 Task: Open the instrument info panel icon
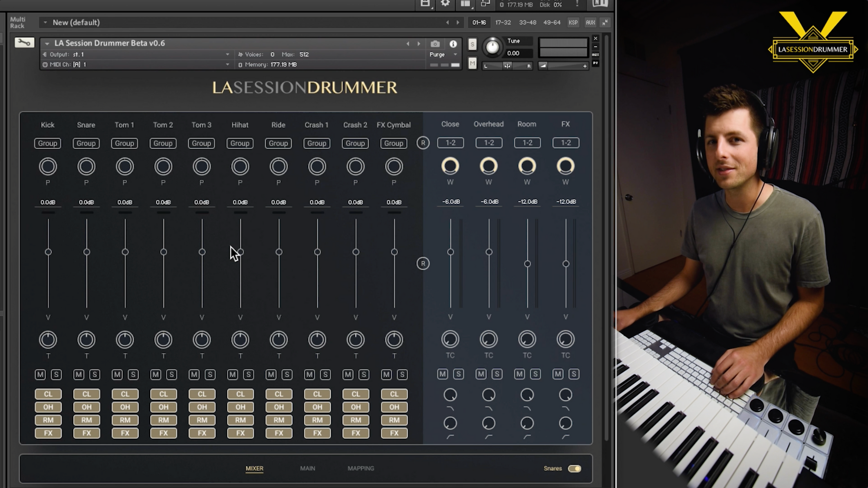[x=454, y=44]
